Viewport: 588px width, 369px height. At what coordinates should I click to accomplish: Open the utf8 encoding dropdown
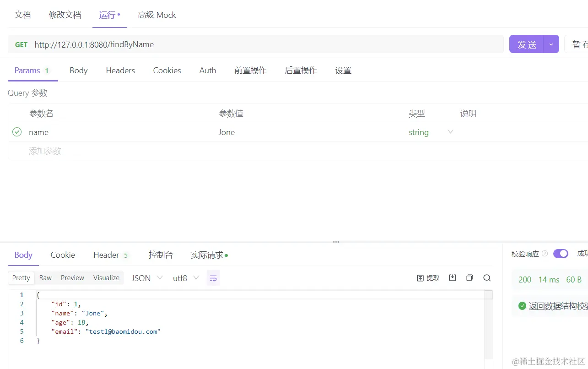[x=186, y=278]
